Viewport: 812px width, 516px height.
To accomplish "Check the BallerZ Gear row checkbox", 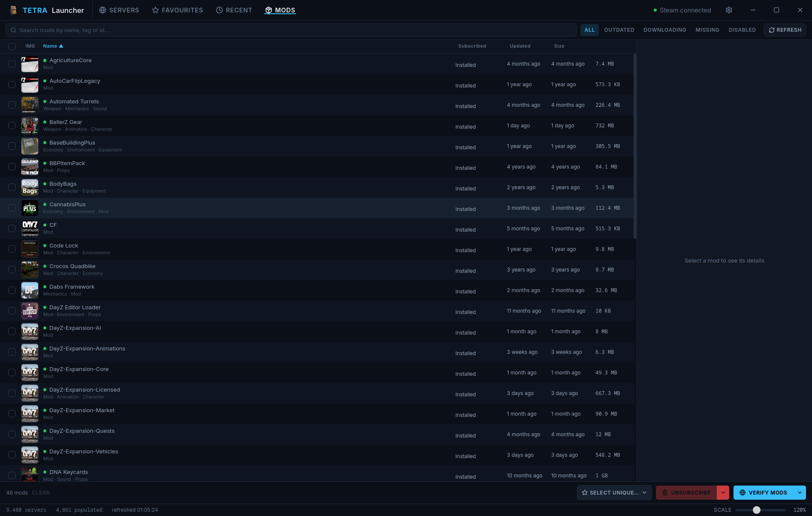I will click(12, 126).
